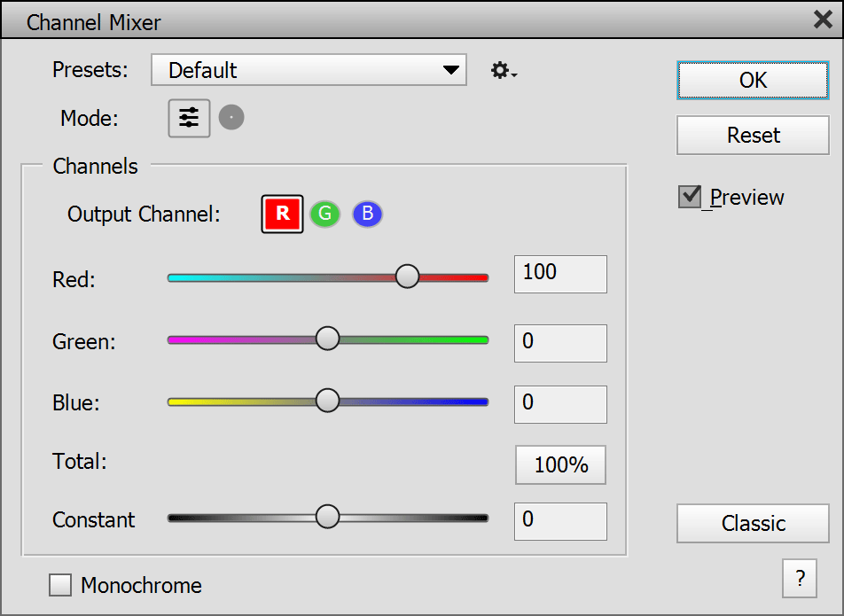Close the Channel Mixer dialog
This screenshot has width=844, height=616.
[822, 20]
